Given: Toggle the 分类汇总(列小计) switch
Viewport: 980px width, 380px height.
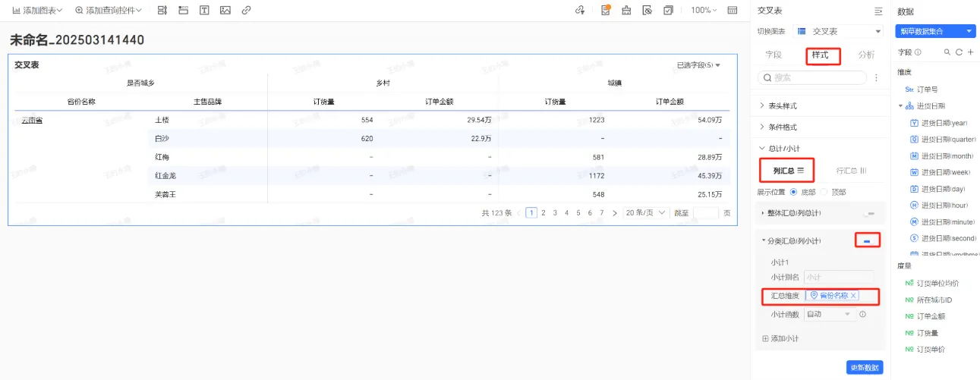Looking at the screenshot, I should [x=868, y=240].
